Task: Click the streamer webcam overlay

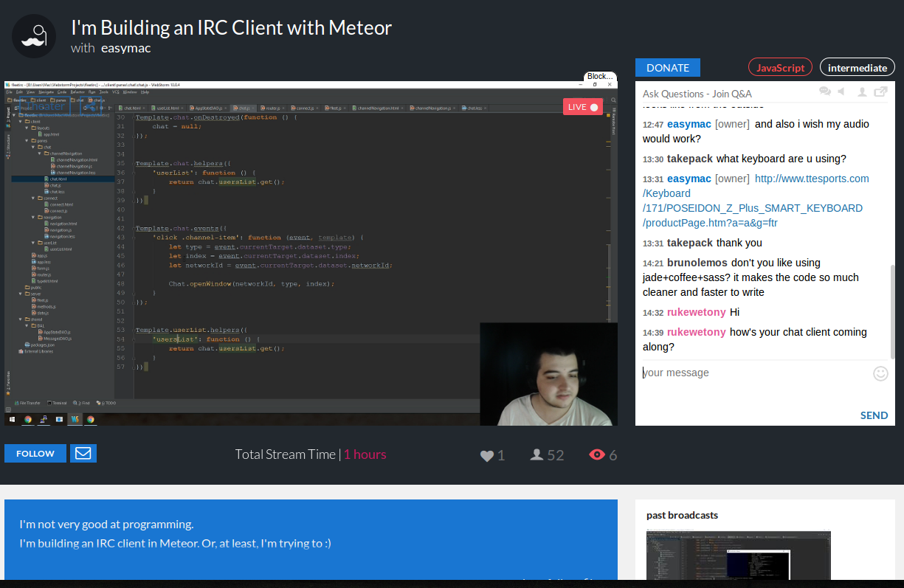Action: pos(548,374)
